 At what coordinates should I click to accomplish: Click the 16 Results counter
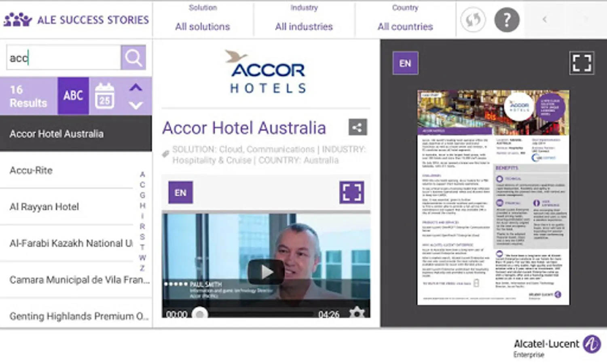click(28, 96)
